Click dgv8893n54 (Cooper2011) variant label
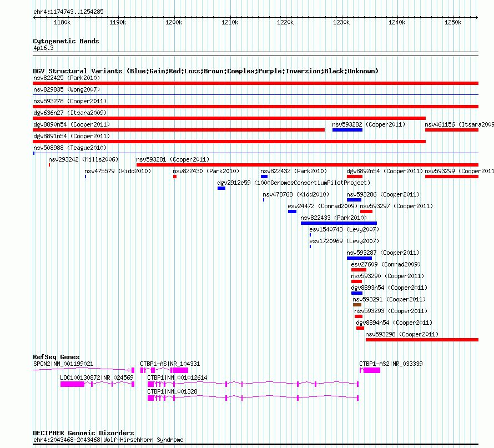 point(389,288)
